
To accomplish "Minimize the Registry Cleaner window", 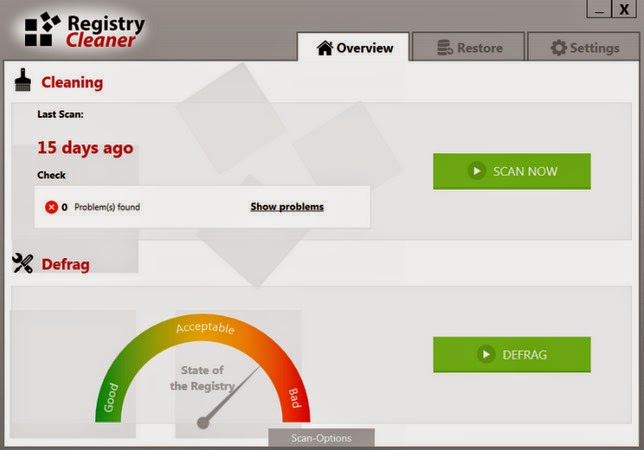I will tap(599, 9).
